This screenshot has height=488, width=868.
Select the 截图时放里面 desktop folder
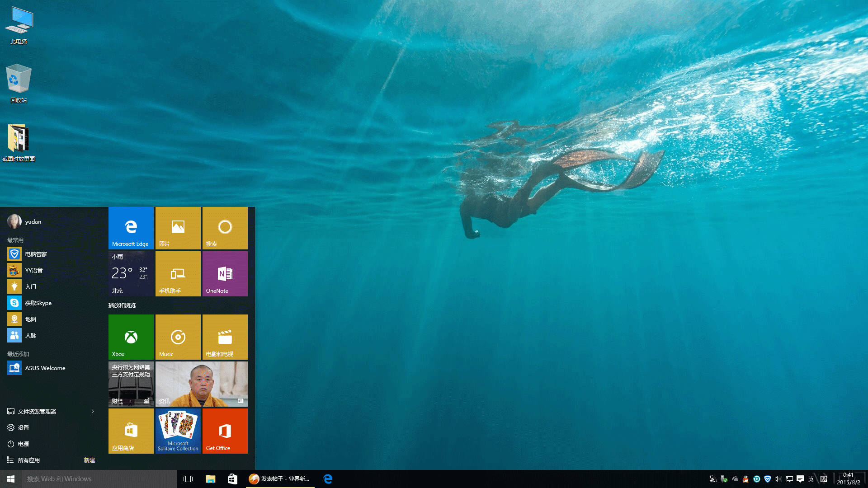[x=19, y=143]
